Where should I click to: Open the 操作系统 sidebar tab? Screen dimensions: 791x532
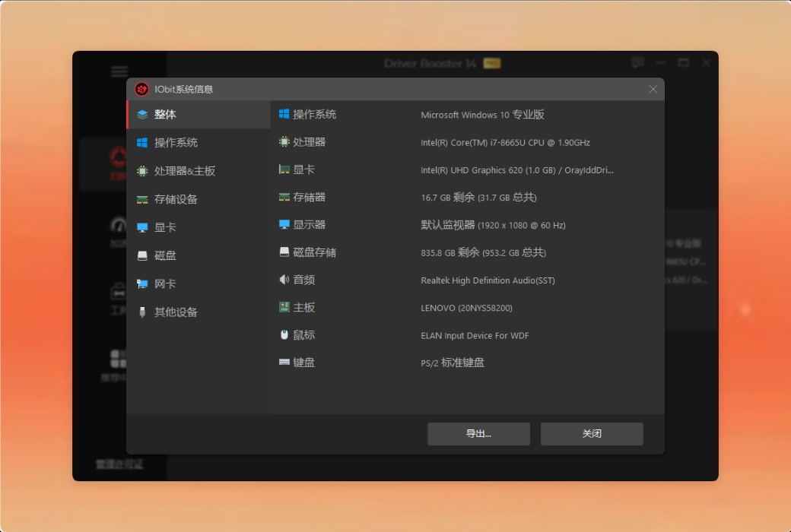(199, 143)
